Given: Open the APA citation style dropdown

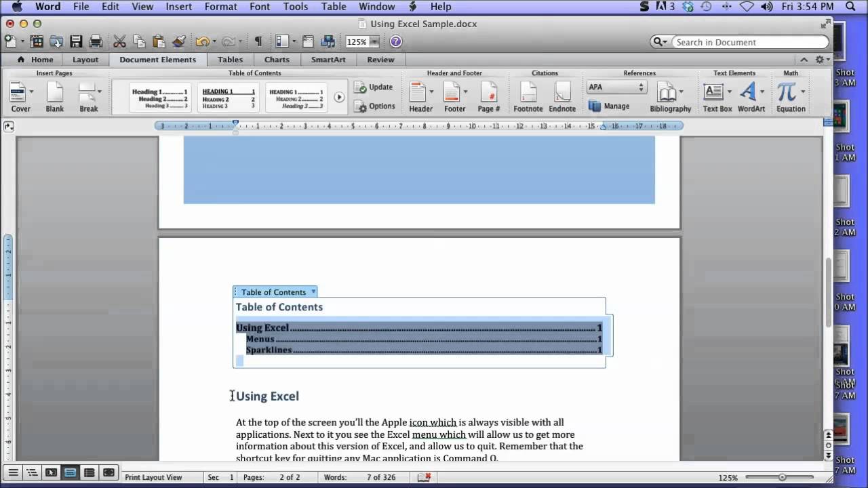Looking at the screenshot, I should 616,87.
